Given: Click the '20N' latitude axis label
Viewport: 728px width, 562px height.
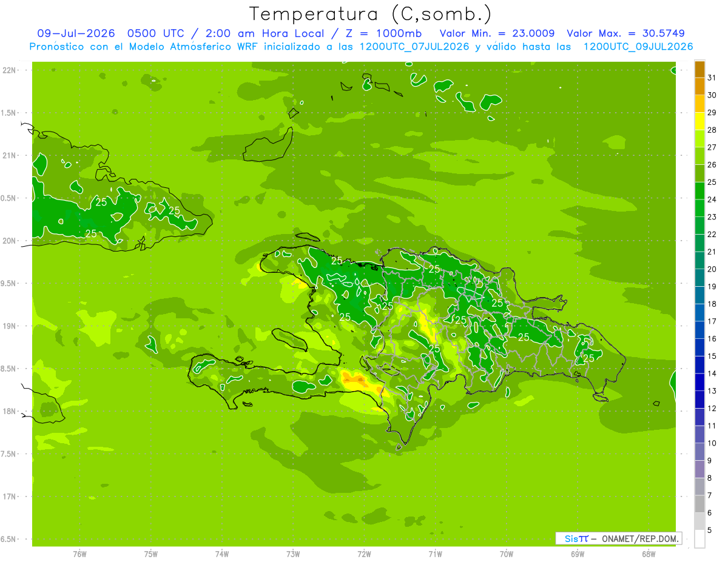Looking at the screenshot, I should click(x=9, y=241).
